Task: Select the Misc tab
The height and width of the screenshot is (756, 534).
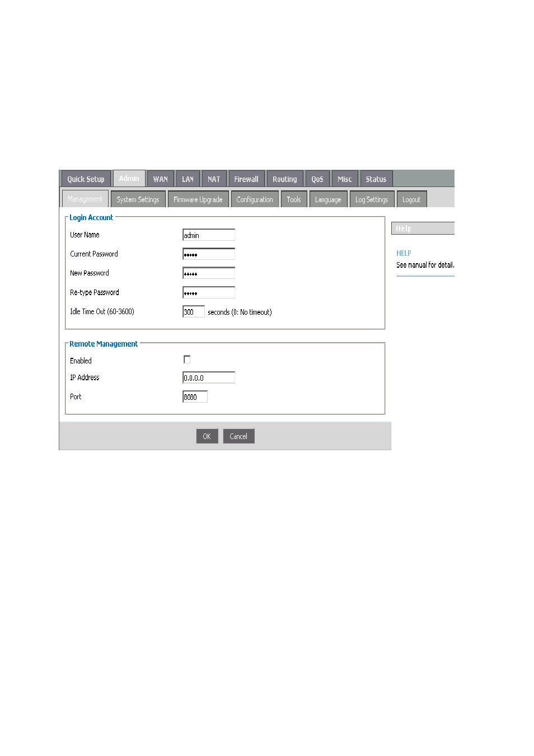Action: (345, 179)
